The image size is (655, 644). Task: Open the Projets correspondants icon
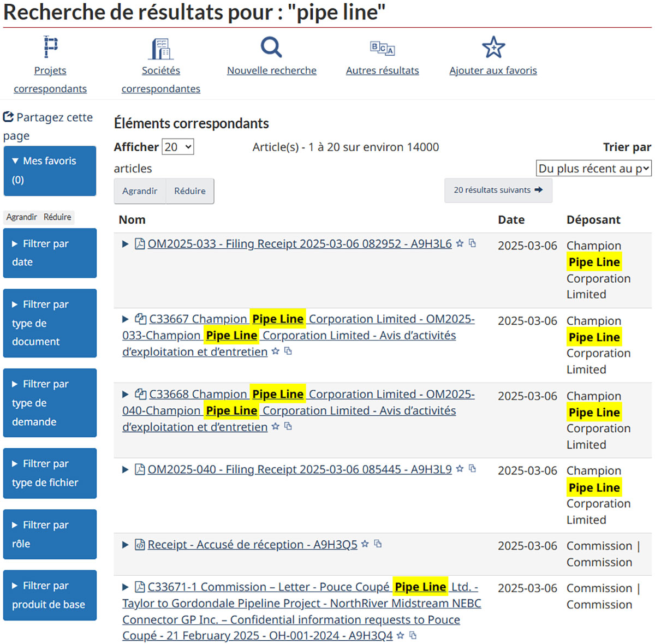coord(50,47)
